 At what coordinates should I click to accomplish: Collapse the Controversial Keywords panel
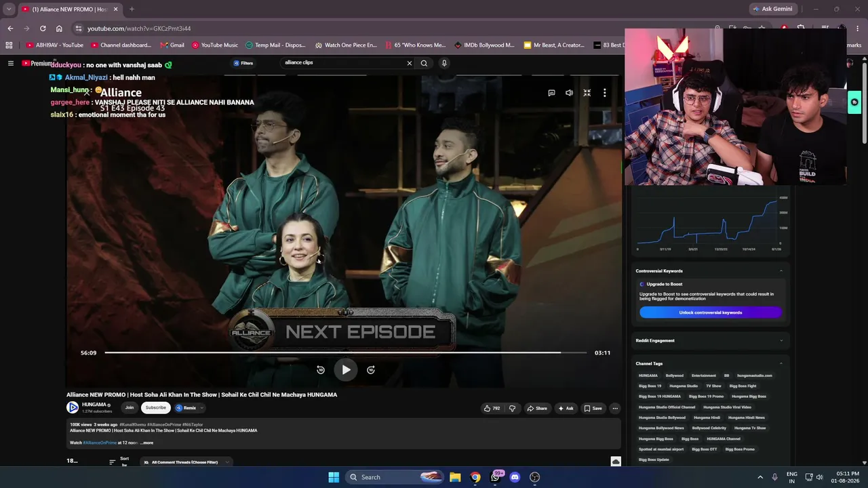coord(781,271)
